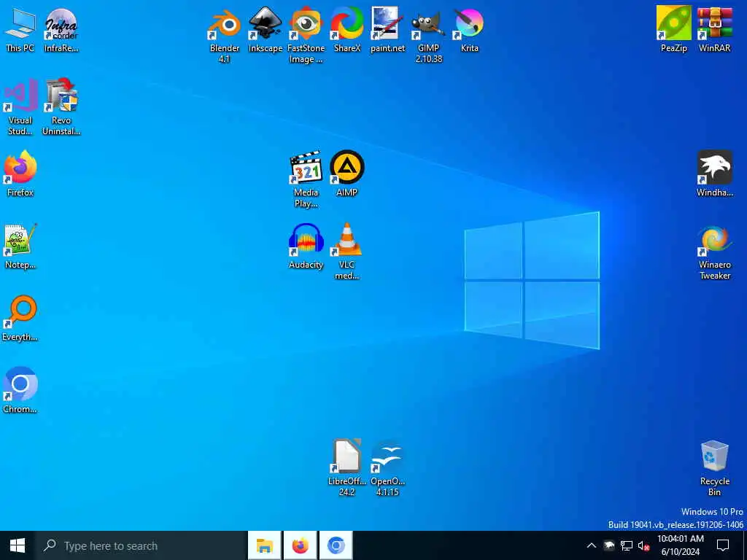Screen dimensions: 747x560
Task: Open Firefox from the taskbar
Action: 300,545
